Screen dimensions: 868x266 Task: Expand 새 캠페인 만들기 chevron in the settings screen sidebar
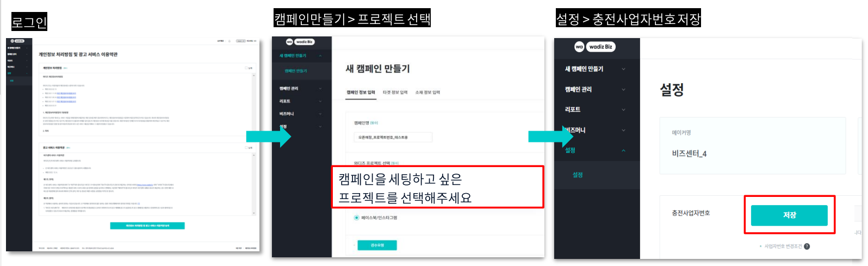tap(623, 69)
